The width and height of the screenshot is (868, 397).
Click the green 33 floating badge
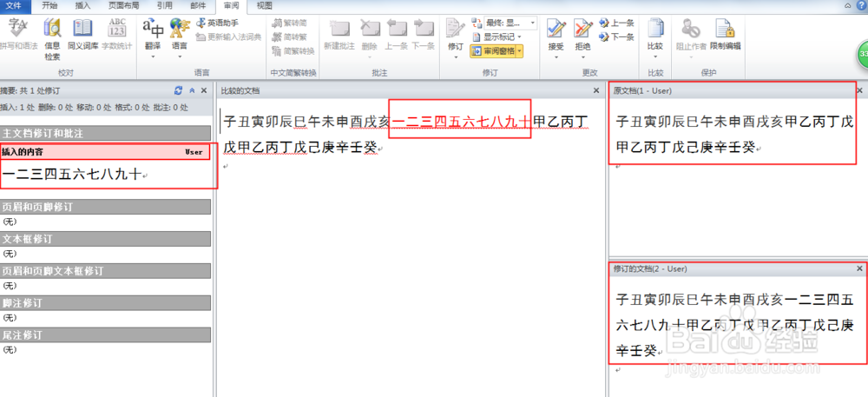862,54
